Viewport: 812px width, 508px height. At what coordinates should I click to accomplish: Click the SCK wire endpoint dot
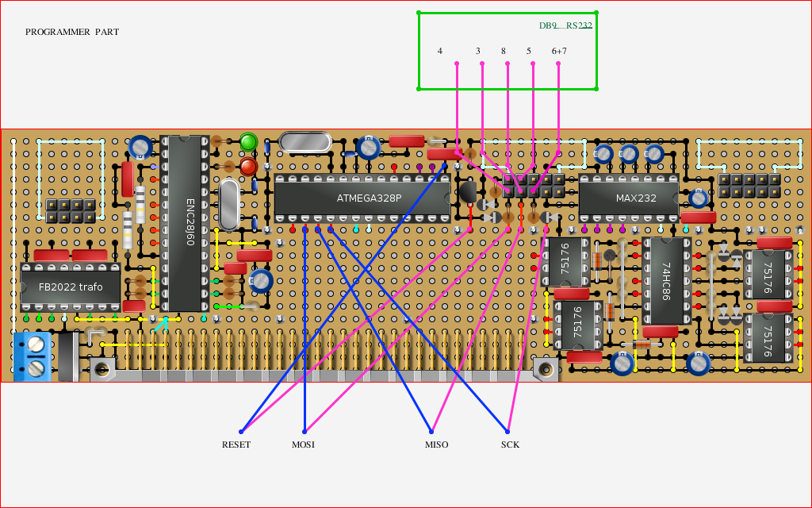507,431
